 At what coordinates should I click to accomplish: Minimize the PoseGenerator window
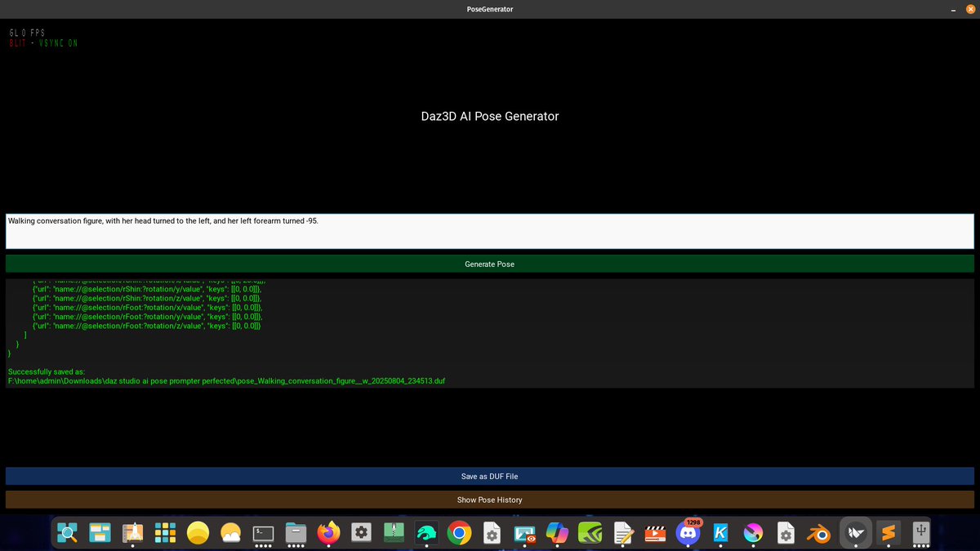pos(953,9)
